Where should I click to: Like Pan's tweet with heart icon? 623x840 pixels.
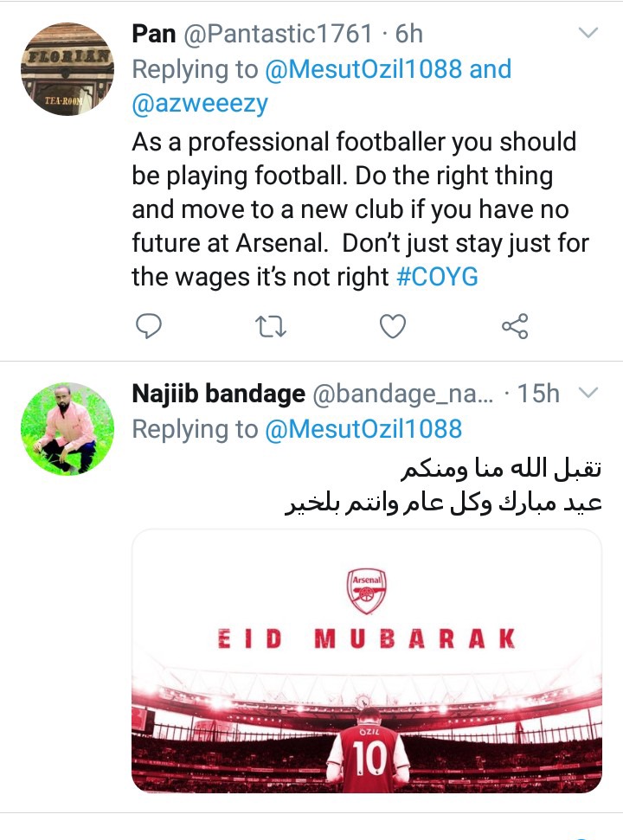point(393,326)
